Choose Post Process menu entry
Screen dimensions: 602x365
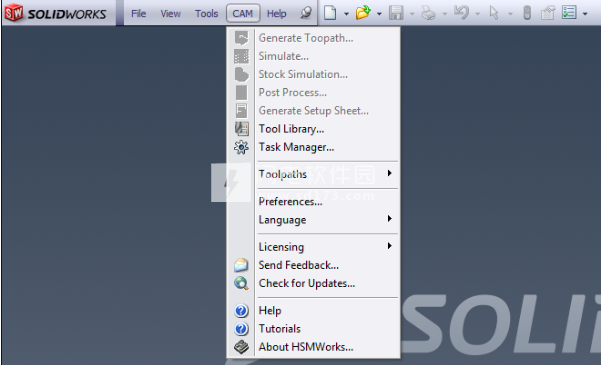(x=314, y=92)
